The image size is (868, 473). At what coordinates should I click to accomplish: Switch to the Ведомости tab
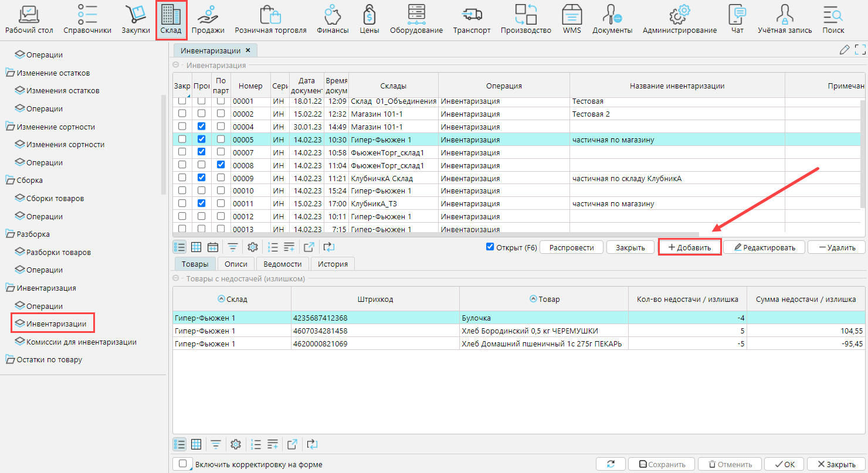point(282,264)
